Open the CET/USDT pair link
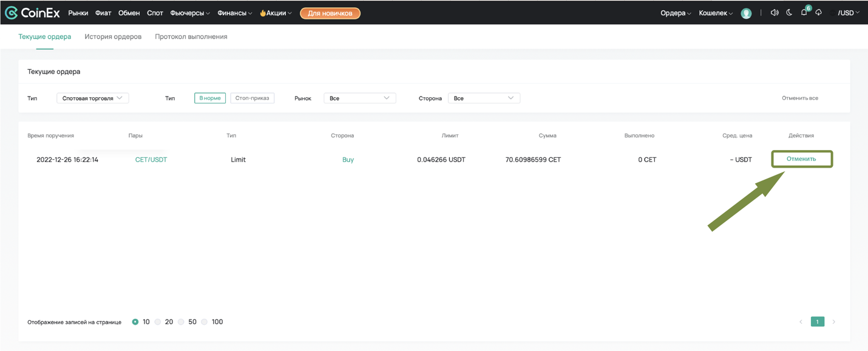 [151, 160]
